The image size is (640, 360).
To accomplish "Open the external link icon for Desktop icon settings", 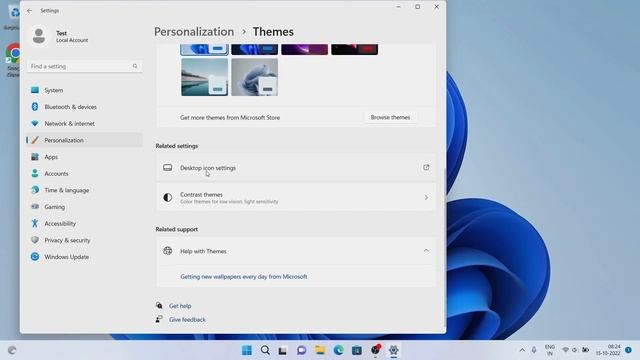I will click(426, 167).
